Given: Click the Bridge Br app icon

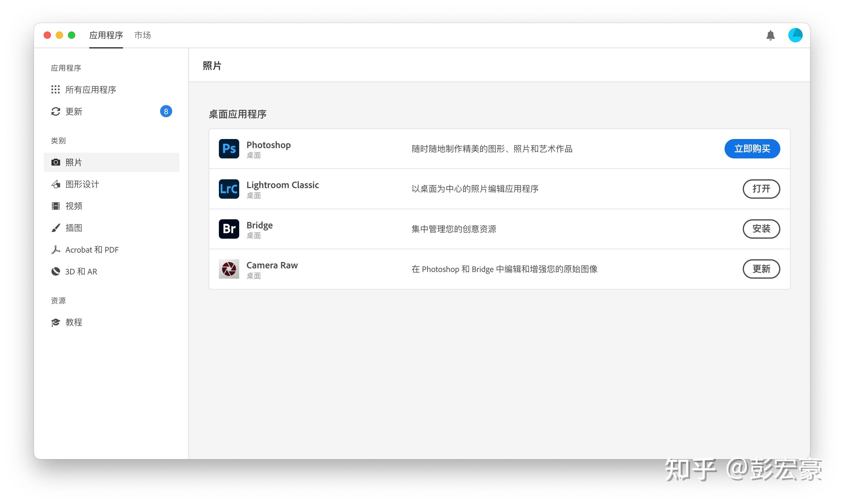Looking at the screenshot, I should coord(229,229).
